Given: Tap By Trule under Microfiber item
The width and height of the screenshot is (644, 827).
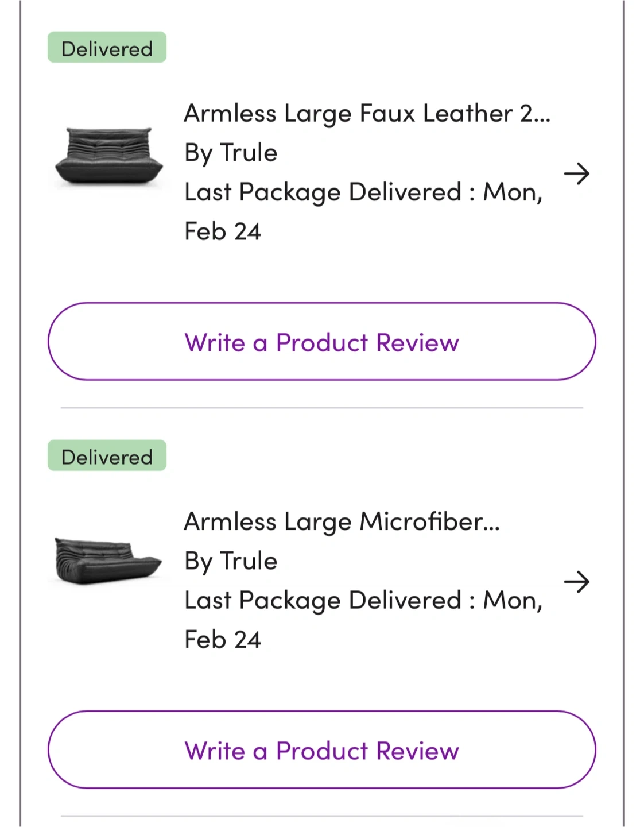Looking at the screenshot, I should (x=231, y=562).
